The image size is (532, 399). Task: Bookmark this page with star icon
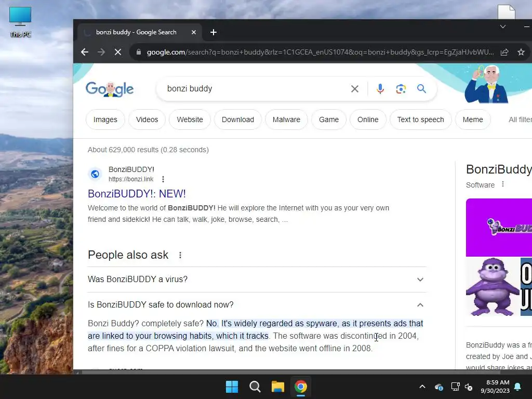(x=521, y=52)
